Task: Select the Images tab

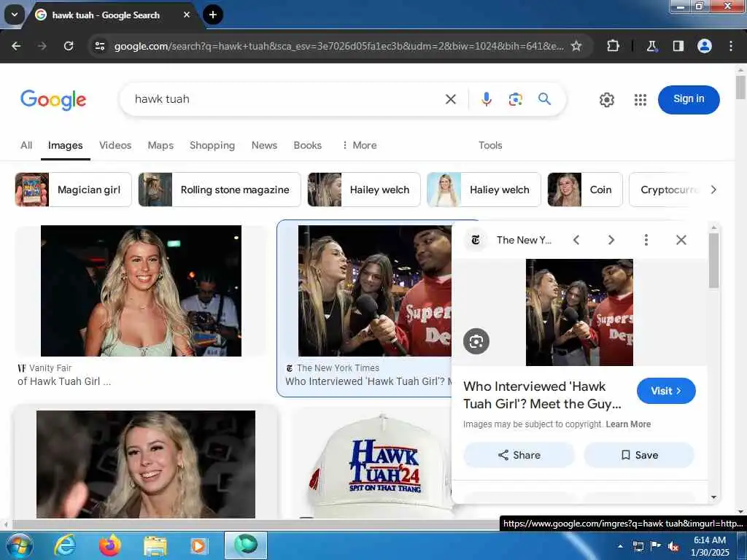Action: pos(65,145)
